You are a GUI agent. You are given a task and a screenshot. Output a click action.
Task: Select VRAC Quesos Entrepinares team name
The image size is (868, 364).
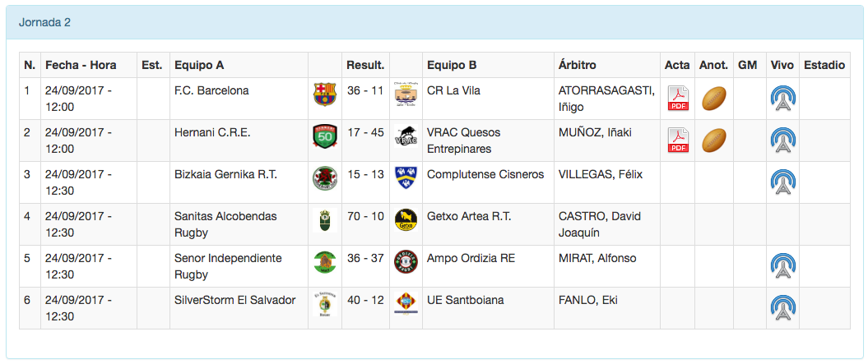coord(463,141)
